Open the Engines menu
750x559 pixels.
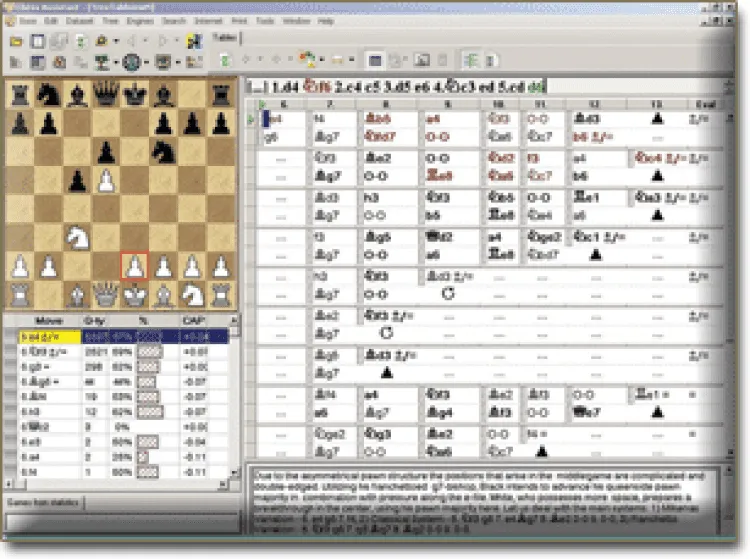coord(140,21)
